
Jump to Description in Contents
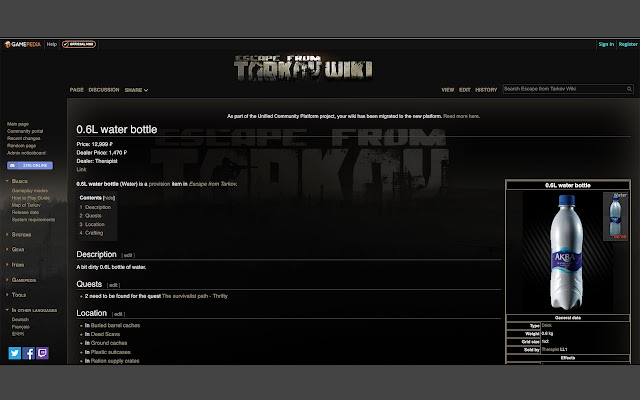(95, 207)
